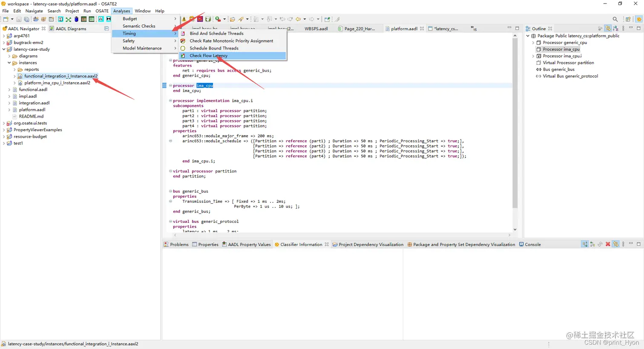Click the warning triangle toolbar icon
The width and height of the screenshot is (644, 349).
(184, 19)
